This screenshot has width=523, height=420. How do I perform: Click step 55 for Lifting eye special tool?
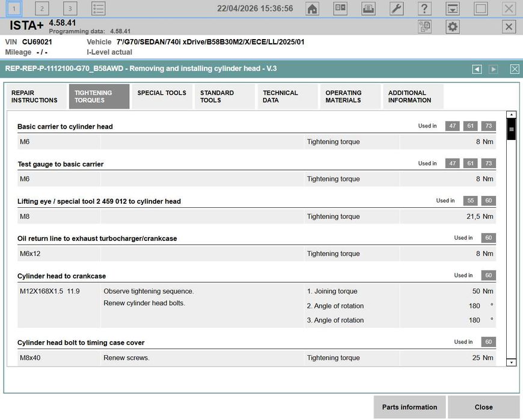click(x=470, y=201)
